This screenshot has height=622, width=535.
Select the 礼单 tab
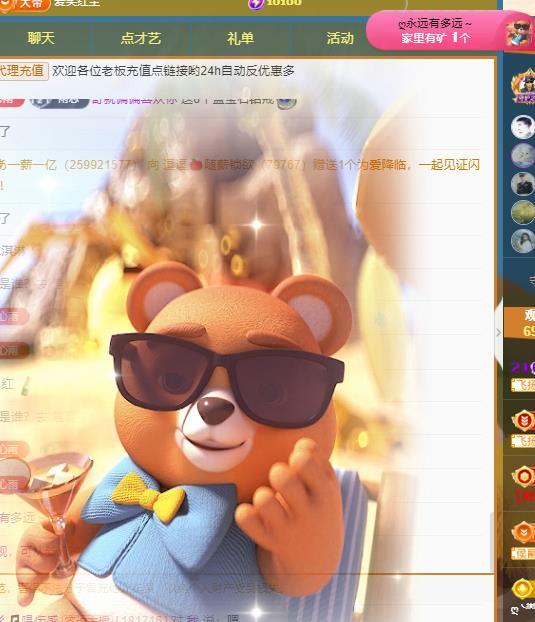(x=240, y=38)
